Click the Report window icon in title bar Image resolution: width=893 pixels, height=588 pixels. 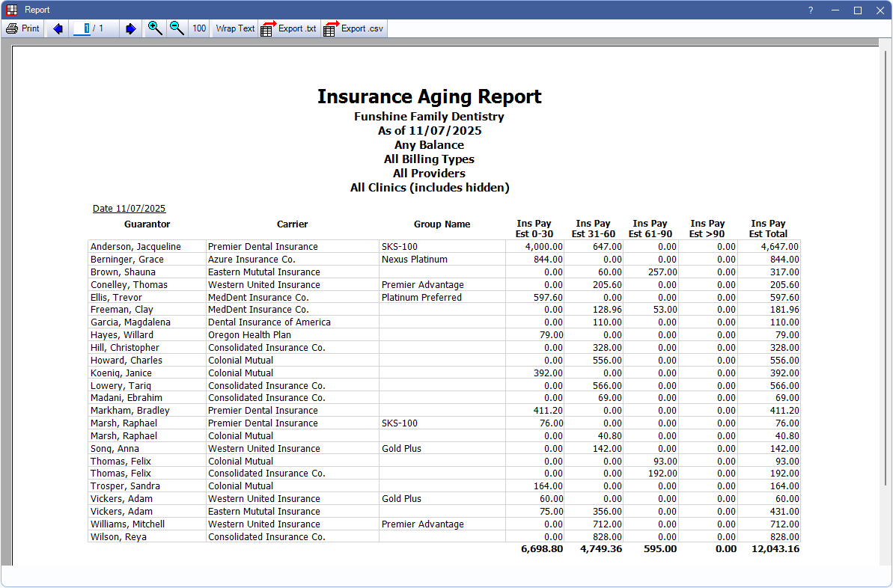point(11,10)
